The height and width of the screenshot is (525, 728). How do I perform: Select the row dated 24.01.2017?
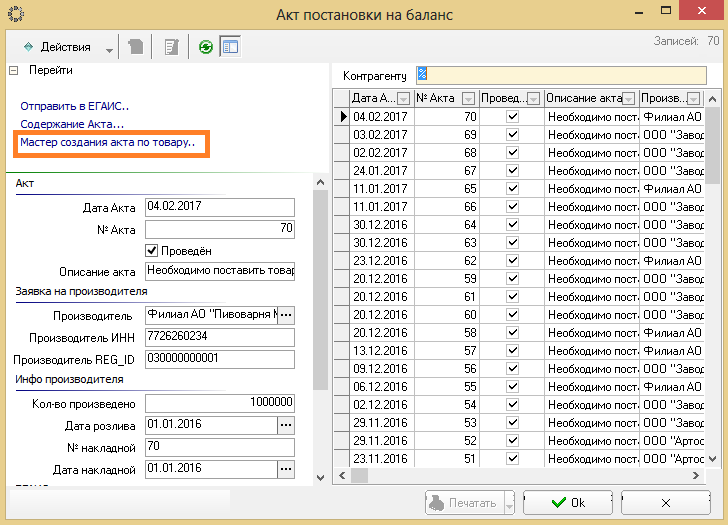pos(519,170)
